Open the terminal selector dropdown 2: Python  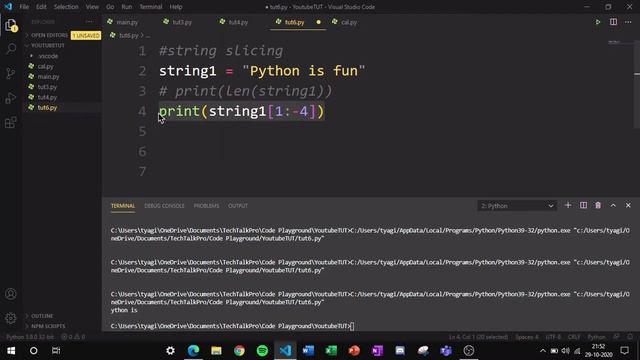tap(517, 206)
